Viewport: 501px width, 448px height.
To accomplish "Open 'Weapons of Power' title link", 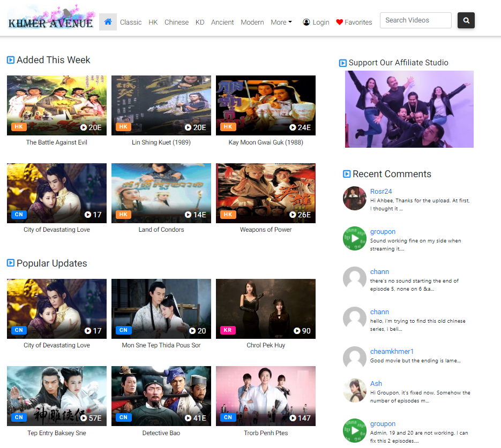I will [x=266, y=230].
